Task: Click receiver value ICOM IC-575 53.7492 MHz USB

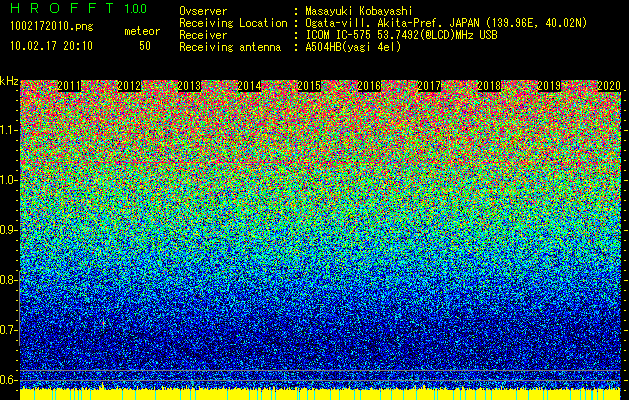Action: (402, 35)
